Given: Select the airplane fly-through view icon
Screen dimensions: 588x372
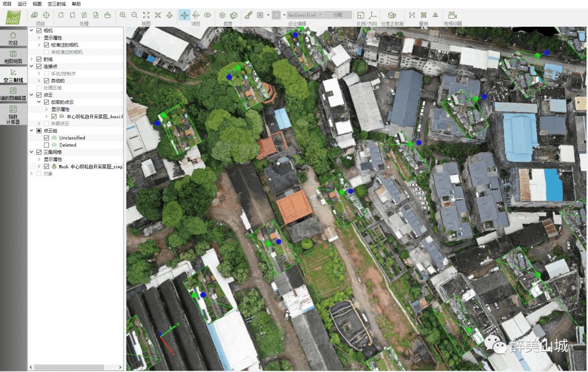Looking at the screenshot, I should click(x=169, y=15).
